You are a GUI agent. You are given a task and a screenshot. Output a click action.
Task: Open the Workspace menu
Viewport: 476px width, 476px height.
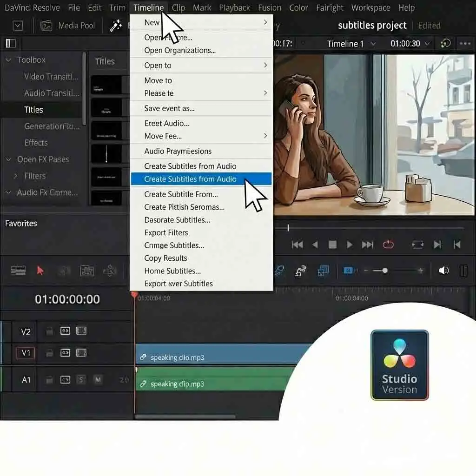pyautogui.click(x=370, y=7)
